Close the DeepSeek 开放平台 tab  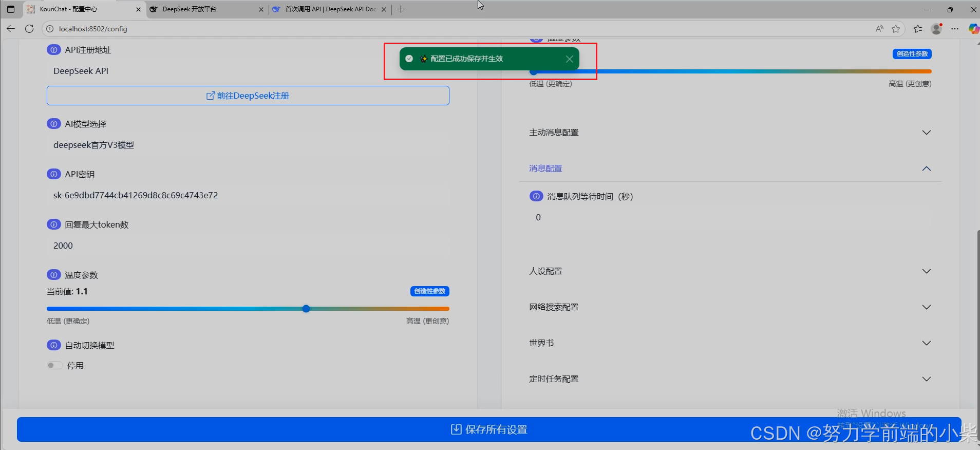261,9
